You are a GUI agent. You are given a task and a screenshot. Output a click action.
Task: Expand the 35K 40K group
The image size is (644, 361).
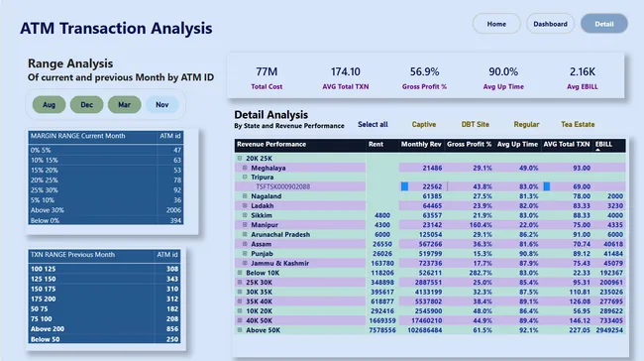click(240, 301)
